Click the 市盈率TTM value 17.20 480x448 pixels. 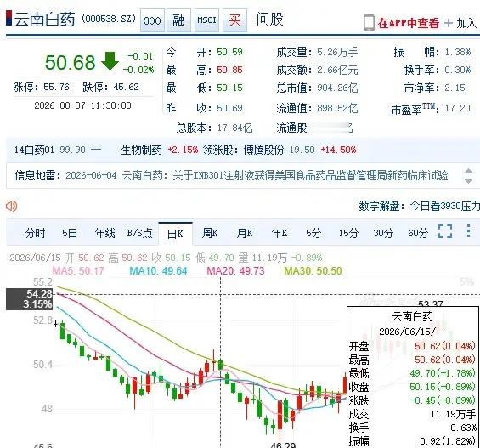[x=458, y=108]
